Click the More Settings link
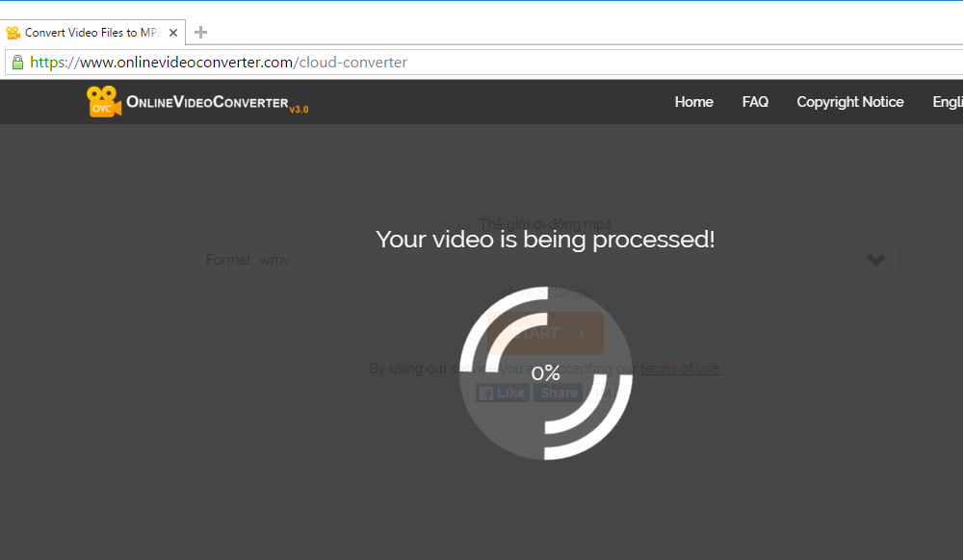The height and width of the screenshot is (560, 964). pyautogui.click(x=545, y=293)
